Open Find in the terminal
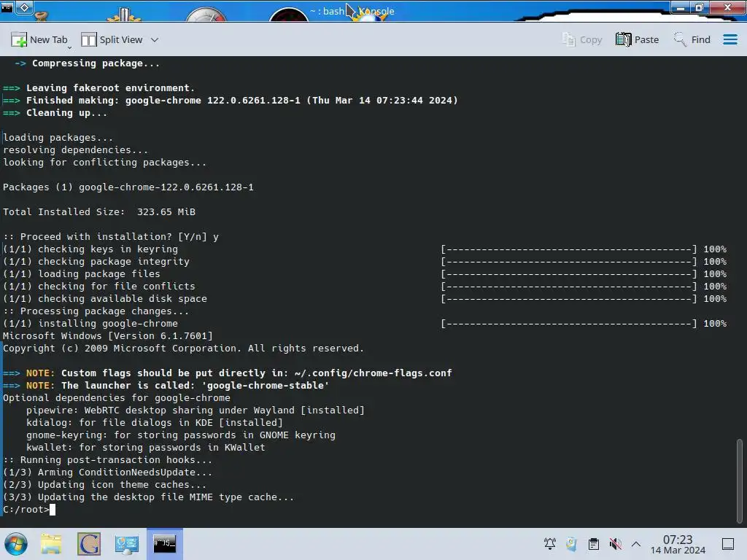This screenshot has width=747, height=560. point(692,40)
